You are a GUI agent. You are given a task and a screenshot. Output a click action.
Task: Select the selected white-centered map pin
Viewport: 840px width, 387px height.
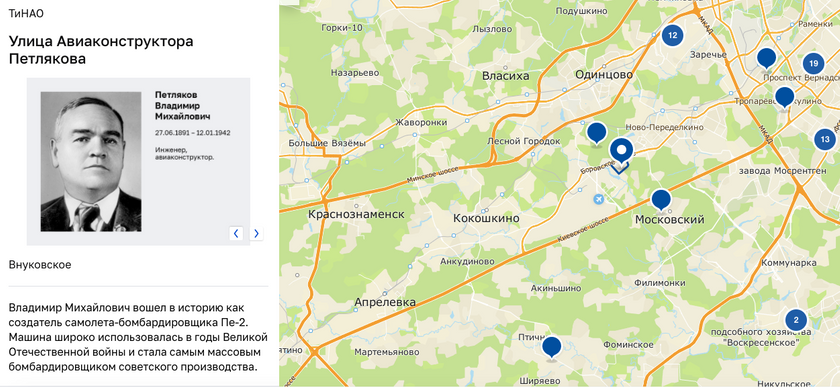[x=621, y=152]
